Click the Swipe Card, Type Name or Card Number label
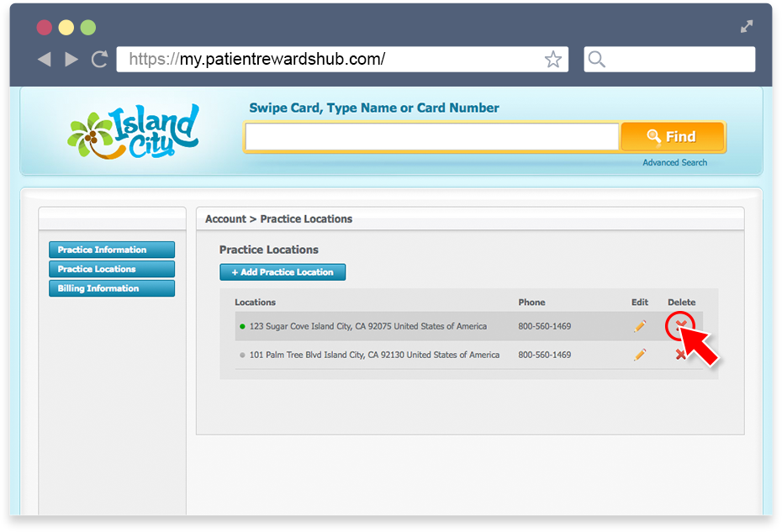 pos(374,108)
